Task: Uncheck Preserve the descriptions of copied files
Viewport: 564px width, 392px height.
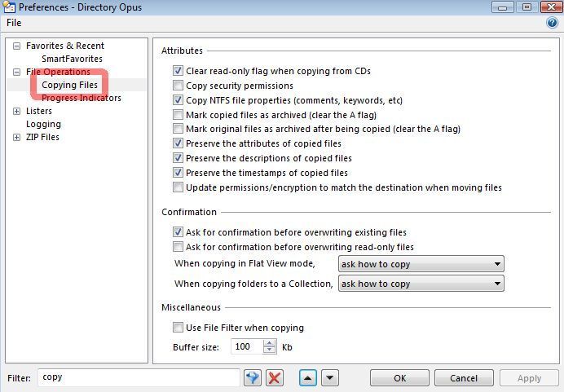Action: click(x=178, y=158)
